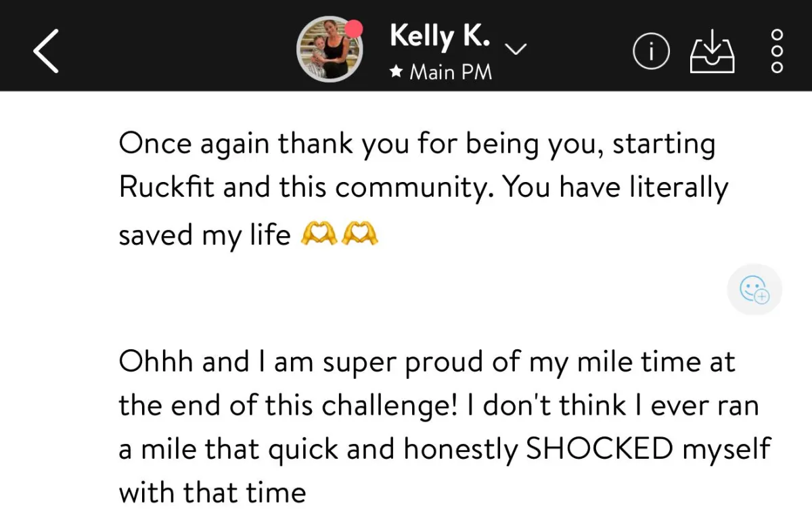This screenshot has height=519, width=812.
Task: Tap the red status dot on avatar
Action: pyautogui.click(x=353, y=28)
